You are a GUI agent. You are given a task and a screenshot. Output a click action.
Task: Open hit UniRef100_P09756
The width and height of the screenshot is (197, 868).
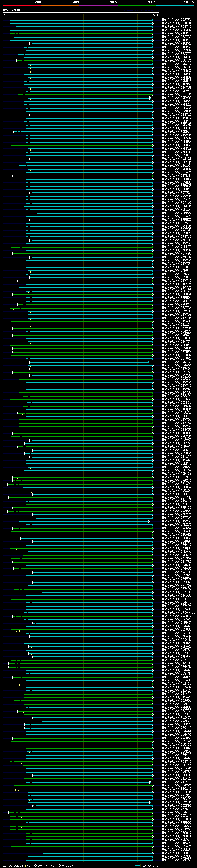177,372
